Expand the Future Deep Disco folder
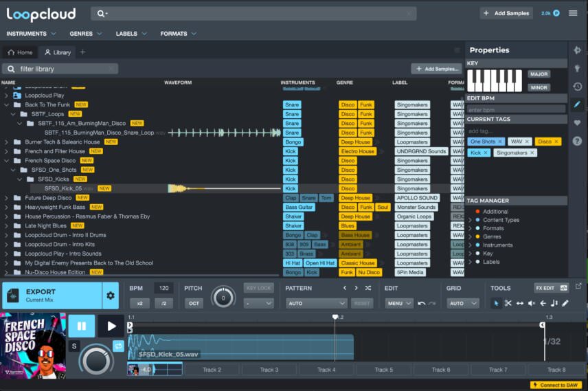This screenshot has height=391, width=588. click(x=6, y=198)
